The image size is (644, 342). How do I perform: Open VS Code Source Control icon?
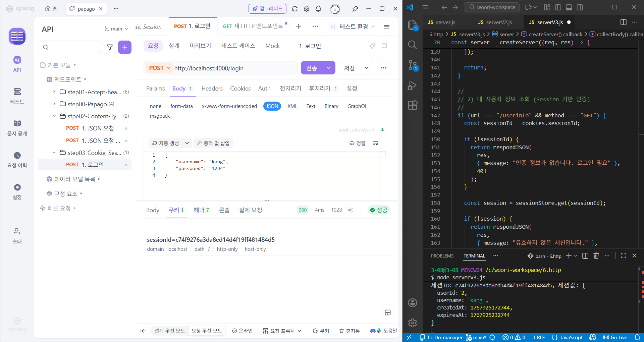click(x=413, y=65)
